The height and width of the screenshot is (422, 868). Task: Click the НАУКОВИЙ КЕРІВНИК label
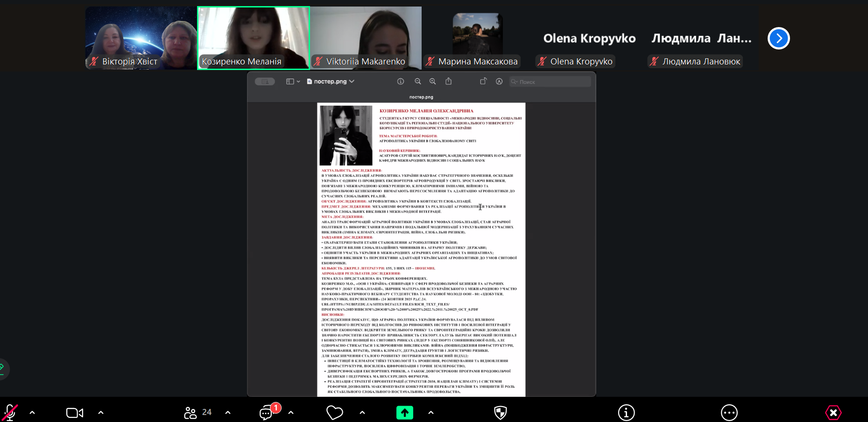(x=400, y=151)
